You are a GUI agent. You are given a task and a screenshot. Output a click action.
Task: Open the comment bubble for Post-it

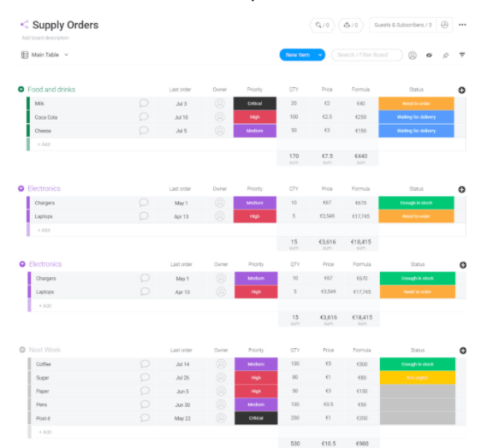[145, 418]
